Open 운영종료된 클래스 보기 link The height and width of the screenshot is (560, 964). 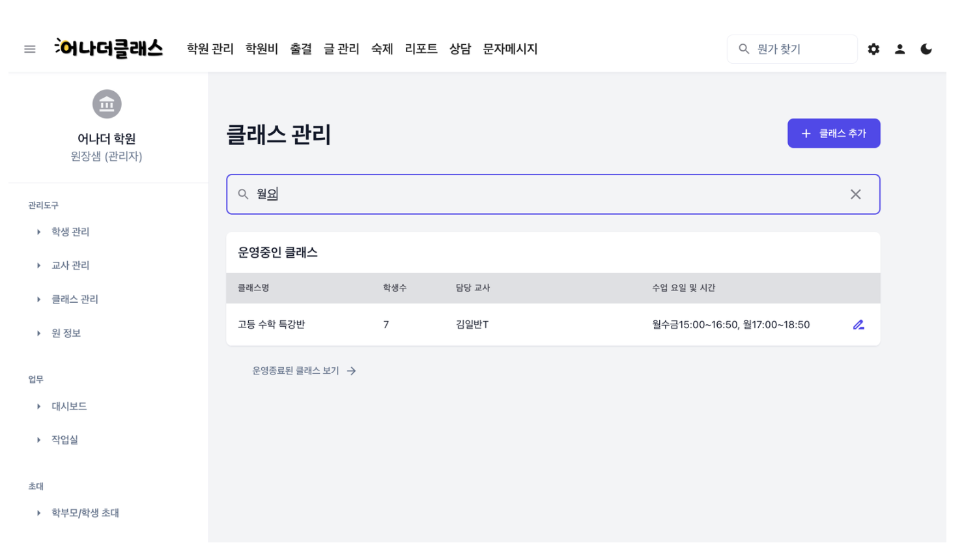click(x=304, y=371)
